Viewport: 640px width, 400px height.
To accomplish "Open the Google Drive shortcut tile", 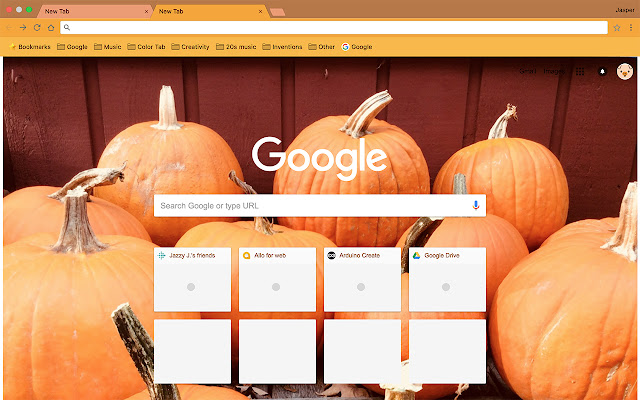I will (447, 280).
